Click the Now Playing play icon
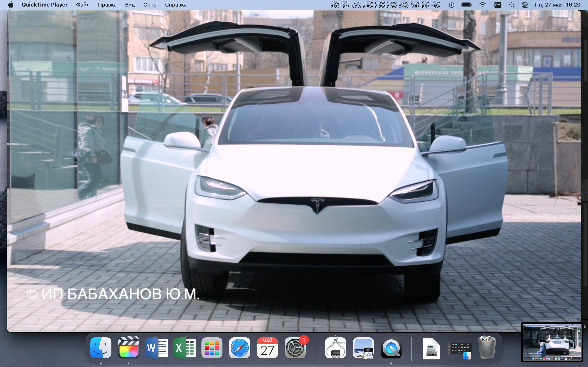 click(x=451, y=5)
